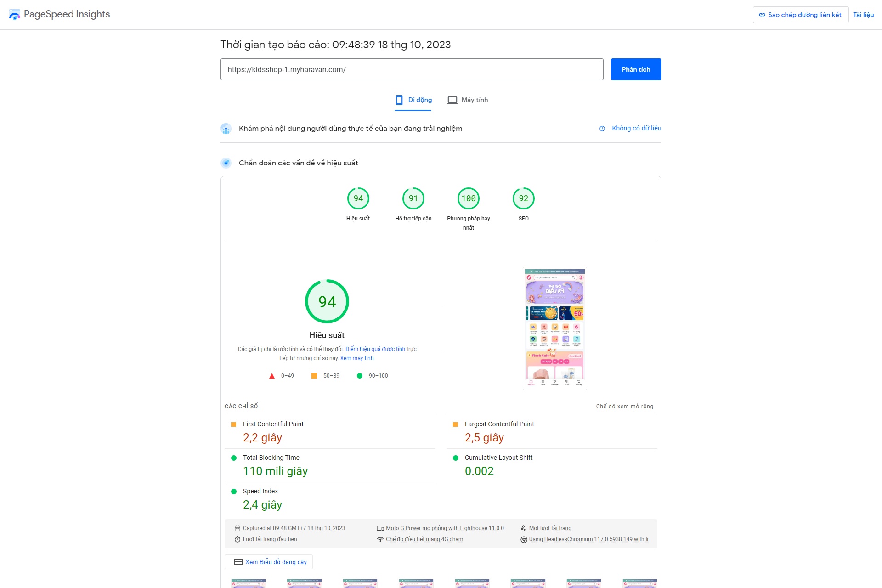This screenshot has width=882, height=588.
Task: Click the laptop icon in Máy tính tab
Action: pos(452,100)
